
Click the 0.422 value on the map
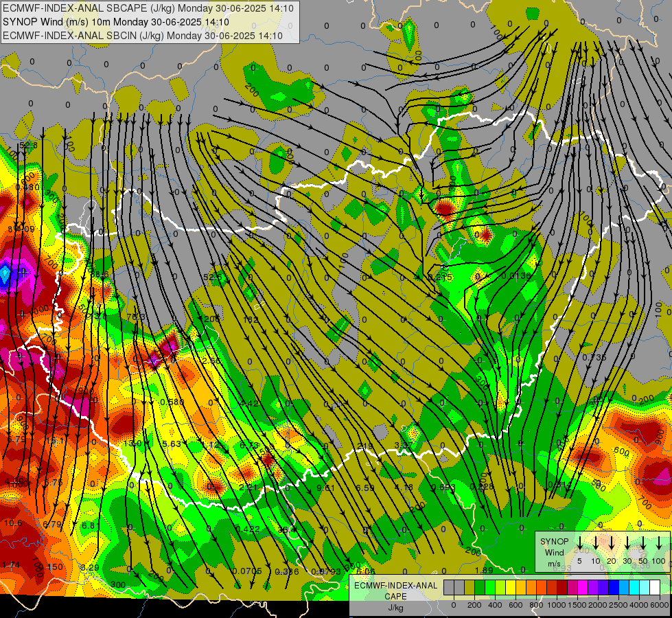pos(248,529)
